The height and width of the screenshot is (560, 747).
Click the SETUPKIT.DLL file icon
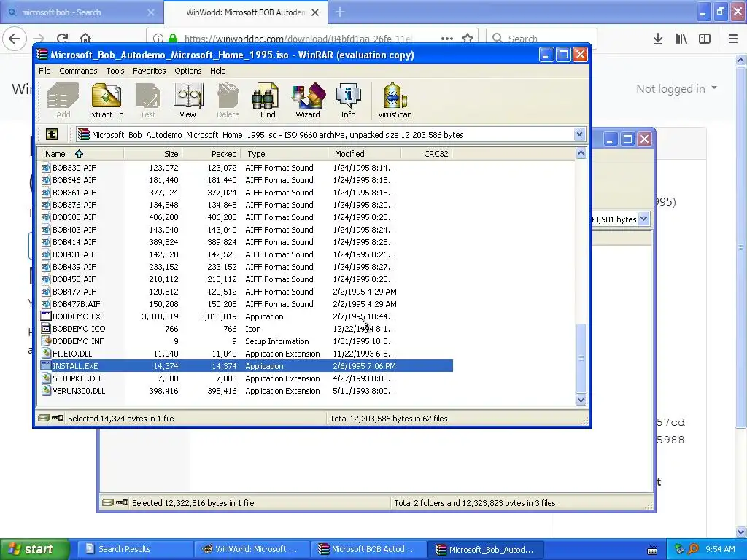[x=46, y=378]
